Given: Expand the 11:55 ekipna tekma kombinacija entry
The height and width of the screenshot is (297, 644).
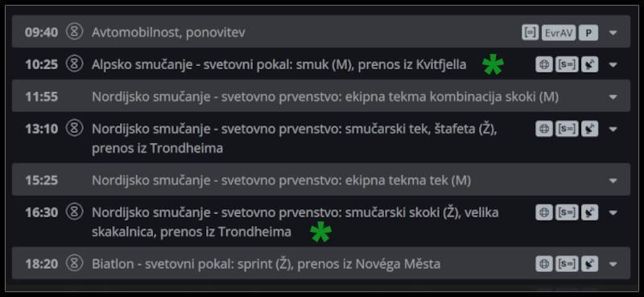Looking at the screenshot, I should coord(613,97).
